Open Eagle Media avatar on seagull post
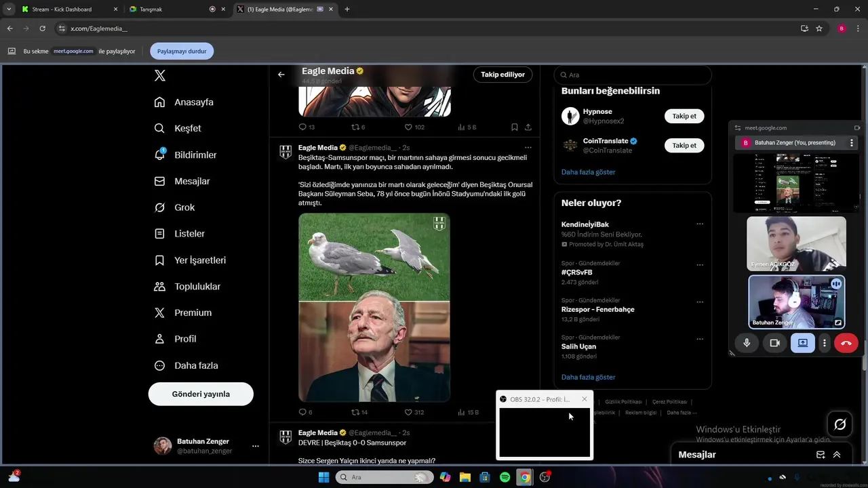This screenshot has height=488, width=868. (x=286, y=152)
